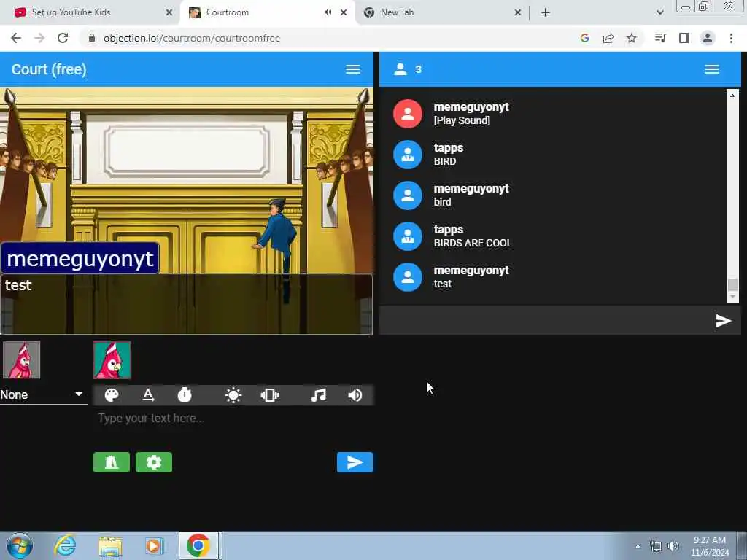
Task: Mute the Courtroom tab audio icon
Action: pyautogui.click(x=328, y=12)
